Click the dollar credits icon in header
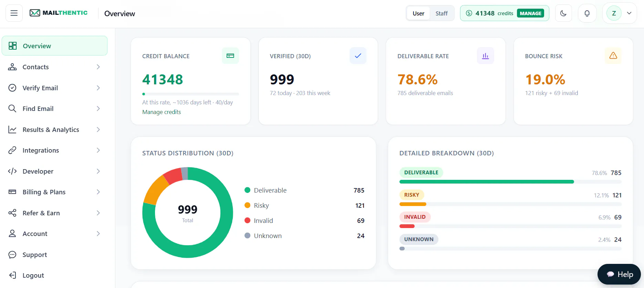Viewport: 644px width, 288px height. point(469,13)
